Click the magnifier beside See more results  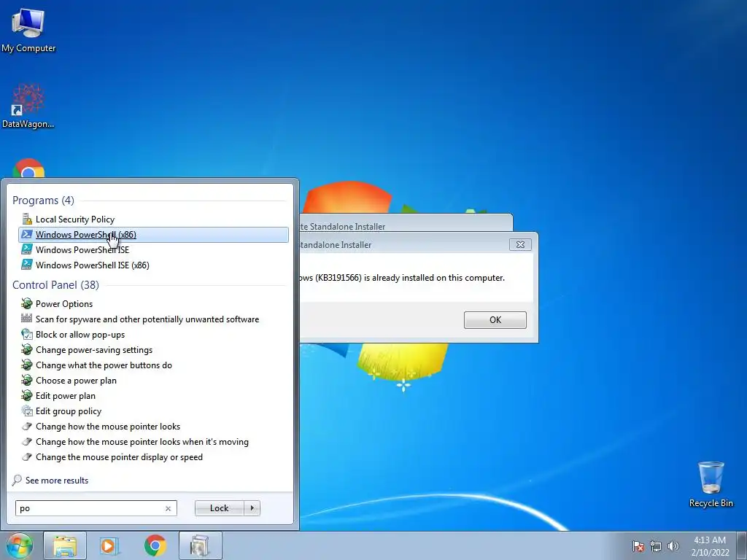tap(18, 480)
